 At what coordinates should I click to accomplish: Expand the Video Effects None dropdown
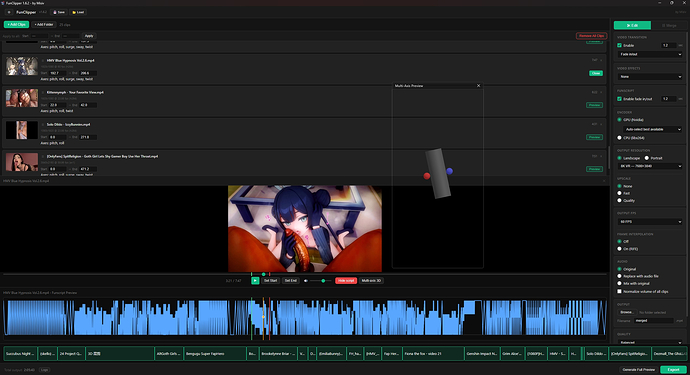[650, 77]
